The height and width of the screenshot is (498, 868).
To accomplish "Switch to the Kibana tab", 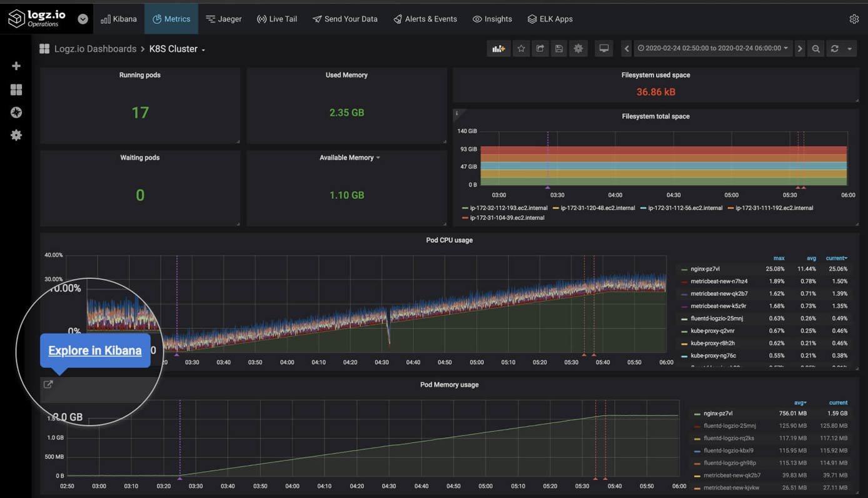I will [x=119, y=19].
